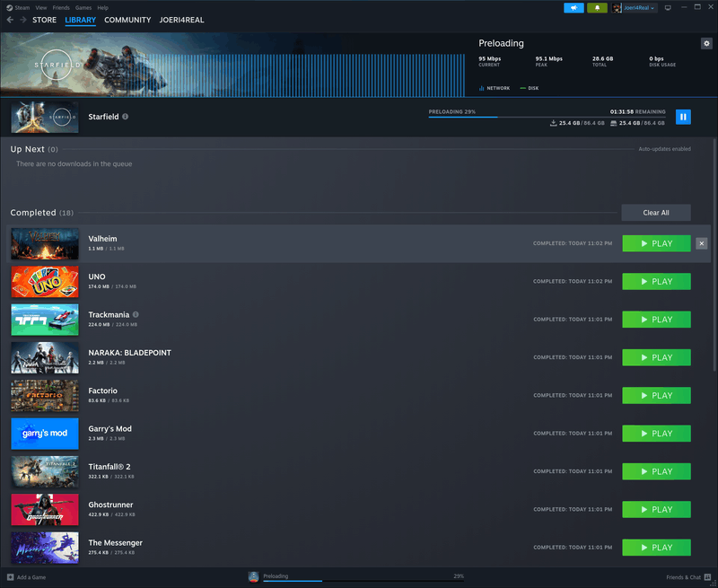Click the Starfield preloading progress bar
Image resolution: width=718 pixels, height=588 pixels.
(547, 118)
